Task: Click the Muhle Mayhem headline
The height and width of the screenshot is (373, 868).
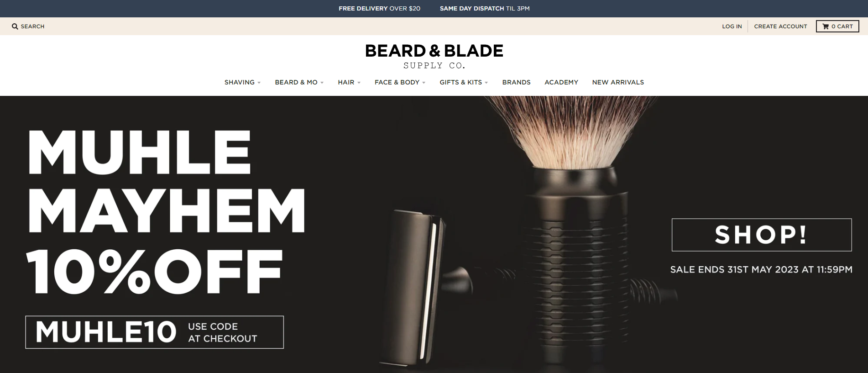Action: (x=166, y=182)
